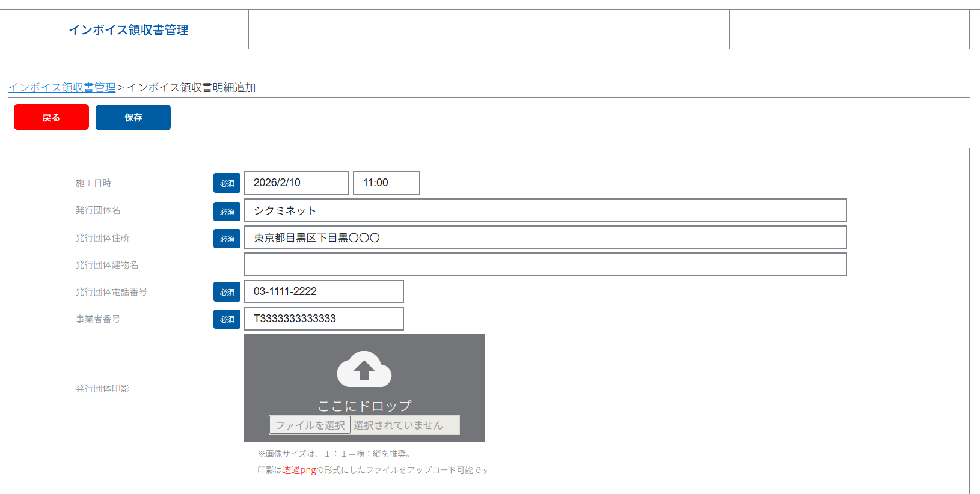This screenshot has width=980, height=494.
Task: Focus the 事業者番号 field with T3333333333333
Action: tap(323, 319)
